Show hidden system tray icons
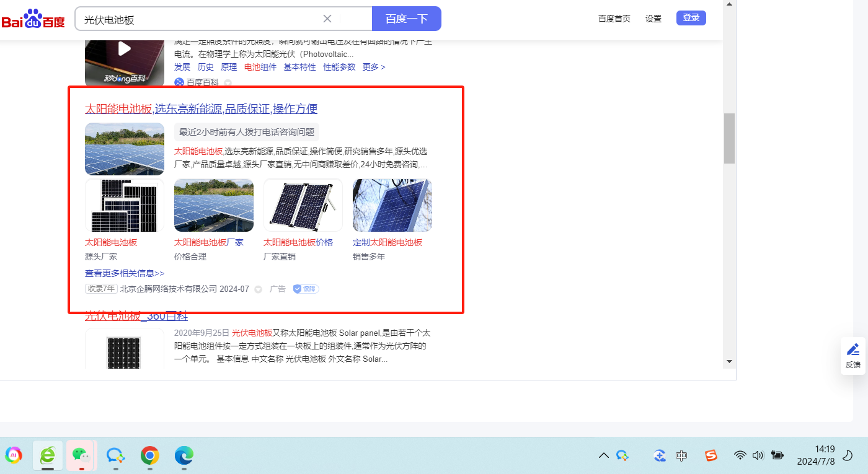 coord(603,456)
